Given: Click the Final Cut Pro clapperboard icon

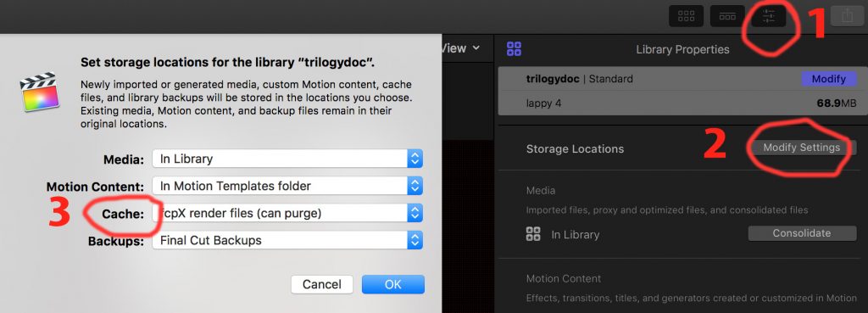Looking at the screenshot, I should tap(39, 91).
